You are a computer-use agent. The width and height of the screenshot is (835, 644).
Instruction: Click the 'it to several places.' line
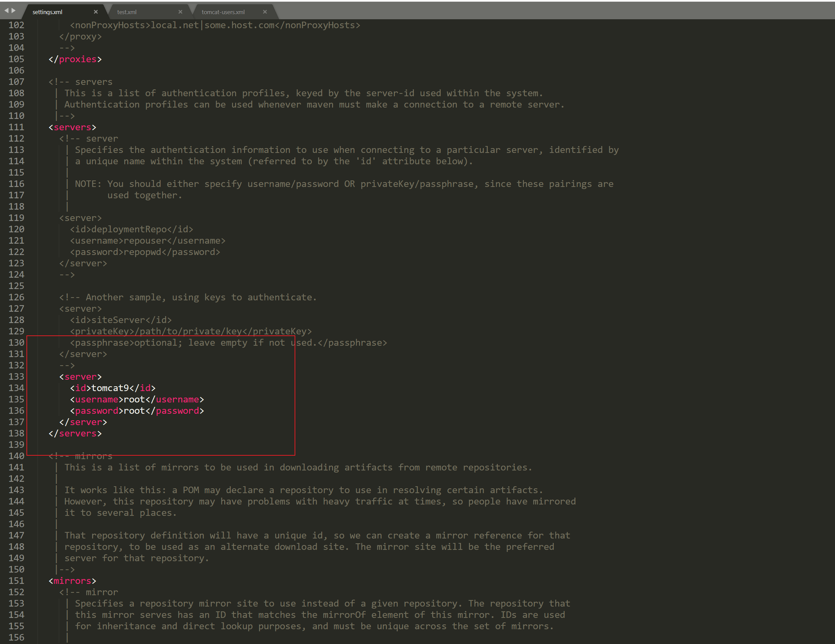120,512
